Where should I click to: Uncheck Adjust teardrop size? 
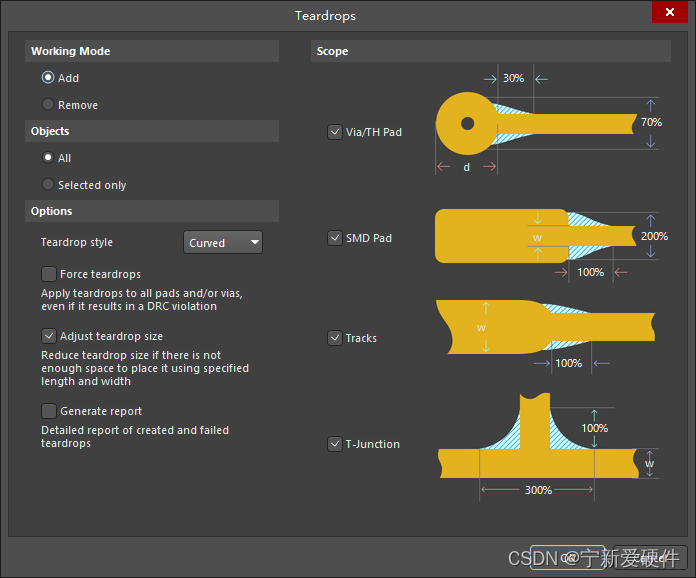pyautogui.click(x=49, y=336)
